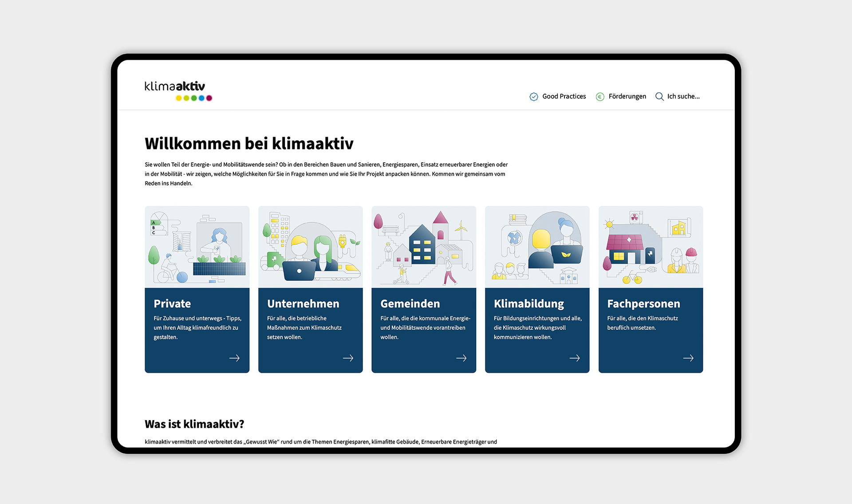The height and width of the screenshot is (504, 852).
Task: Click the magnifying glass search icon
Action: [659, 97]
